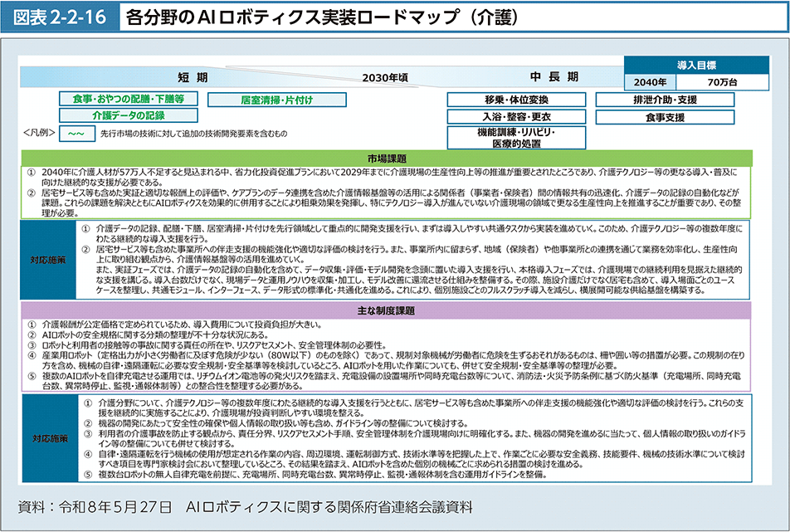Click the 入浴・整容・更衣 box
Viewport: 790px width, 532px height.
click(x=516, y=117)
